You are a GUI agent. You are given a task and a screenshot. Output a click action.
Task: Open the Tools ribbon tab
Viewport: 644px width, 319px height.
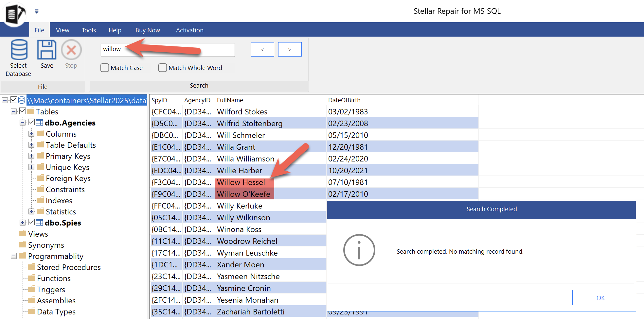pyautogui.click(x=89, y=30)
